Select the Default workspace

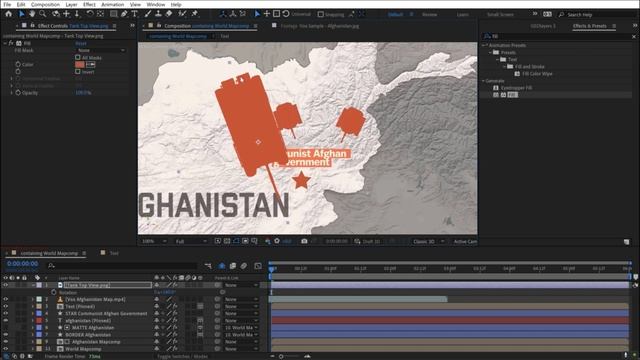(395, 14)
